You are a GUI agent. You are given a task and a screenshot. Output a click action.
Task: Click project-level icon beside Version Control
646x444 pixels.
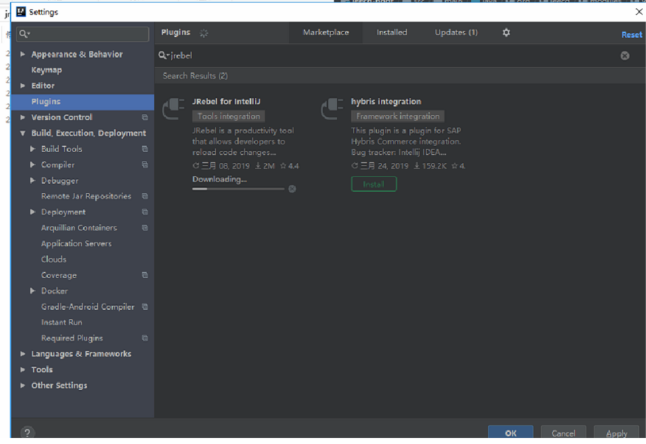(x=145, y=117)
